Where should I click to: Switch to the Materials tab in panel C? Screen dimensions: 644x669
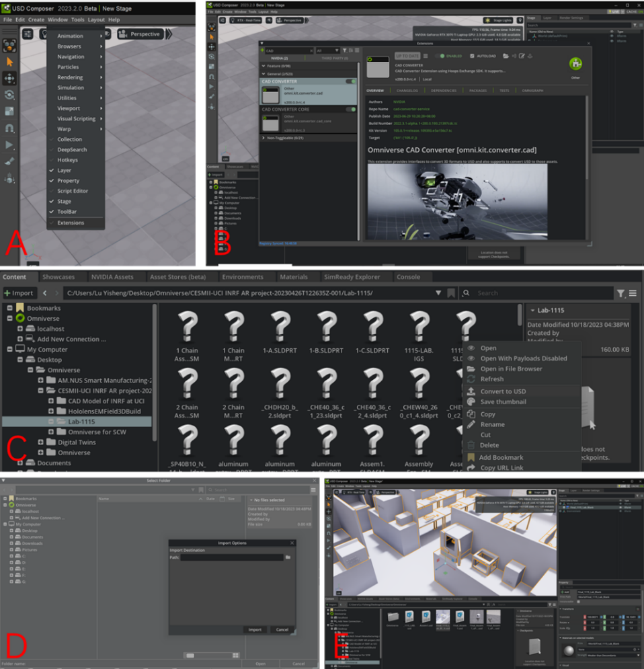[293, 277]
